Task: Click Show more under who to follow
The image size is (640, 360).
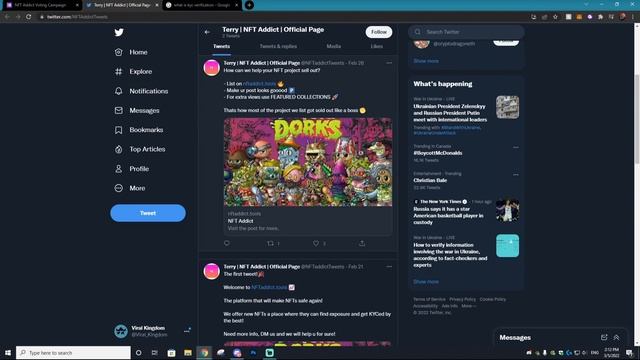Action: [x=426, y=61]
